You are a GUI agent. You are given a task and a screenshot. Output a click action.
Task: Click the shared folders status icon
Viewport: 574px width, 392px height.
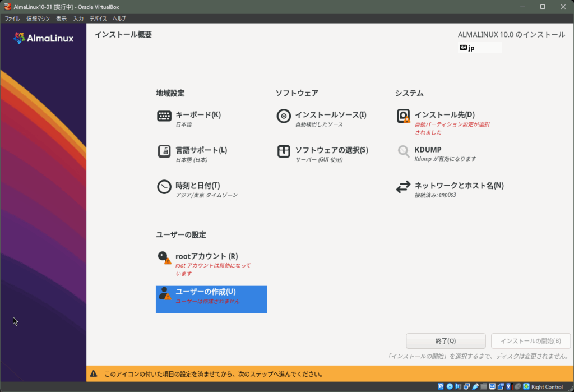tap(484, 386)
